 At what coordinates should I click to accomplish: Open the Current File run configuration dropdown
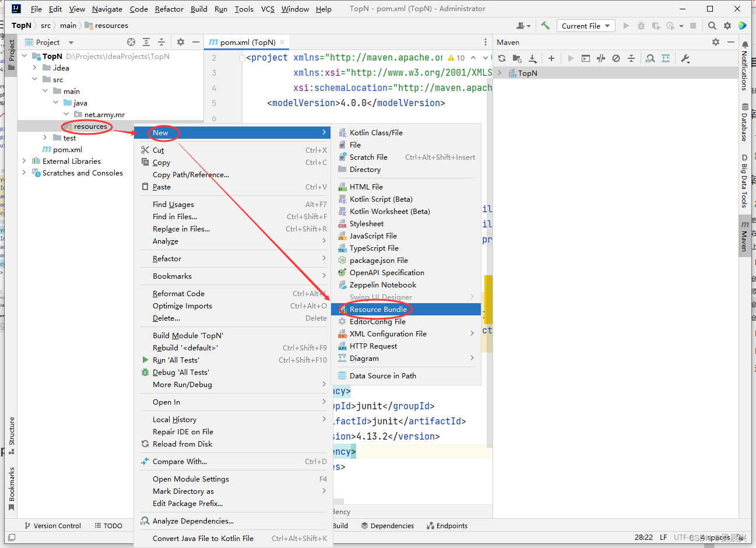(x=586, y=26)
